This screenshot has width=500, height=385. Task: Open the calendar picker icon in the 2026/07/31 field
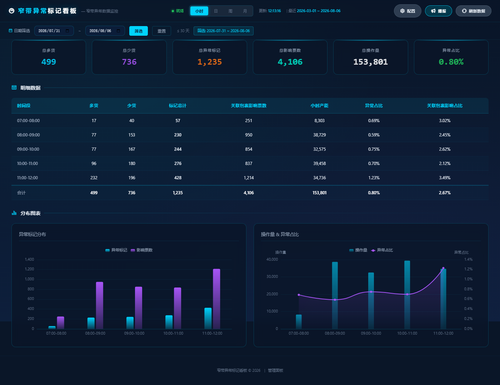(67, 31)
